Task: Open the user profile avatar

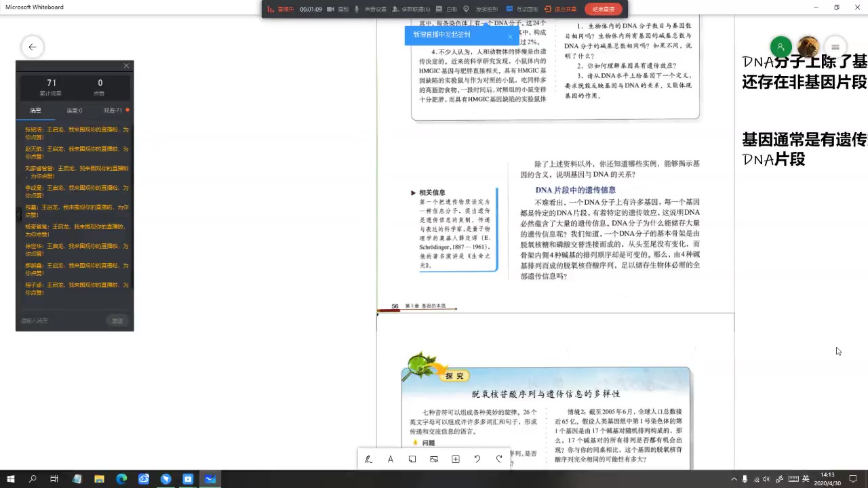Action: (x=808, y=47)
